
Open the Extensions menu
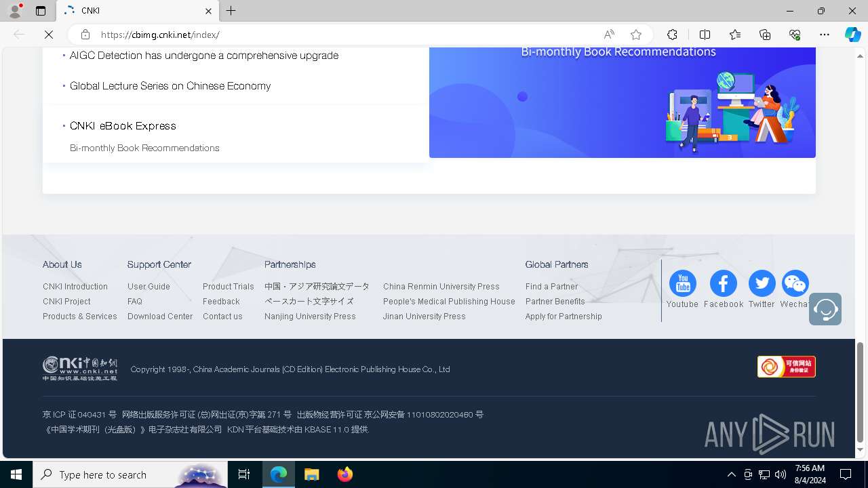coord(672,35)
